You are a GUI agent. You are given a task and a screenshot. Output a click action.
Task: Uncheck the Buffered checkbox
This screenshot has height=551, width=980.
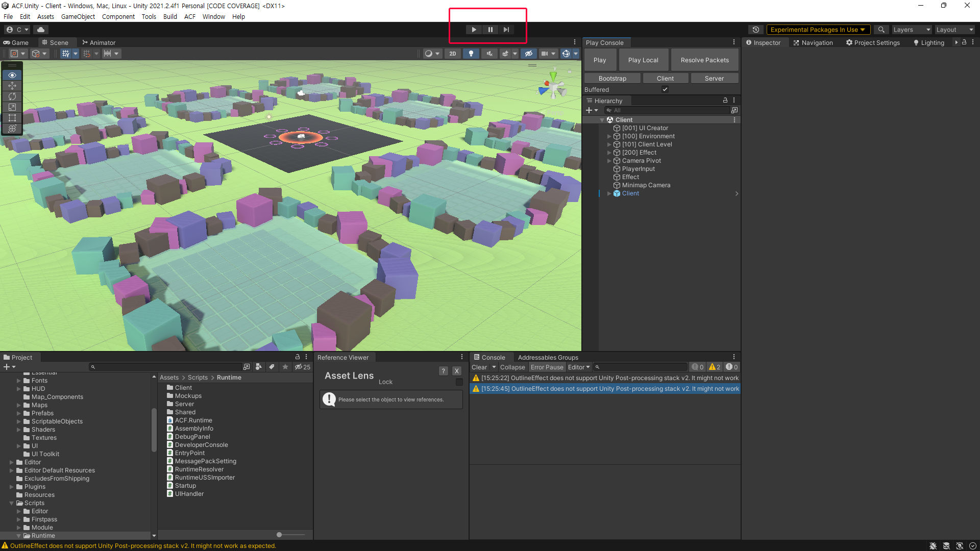tap(665, 89)
